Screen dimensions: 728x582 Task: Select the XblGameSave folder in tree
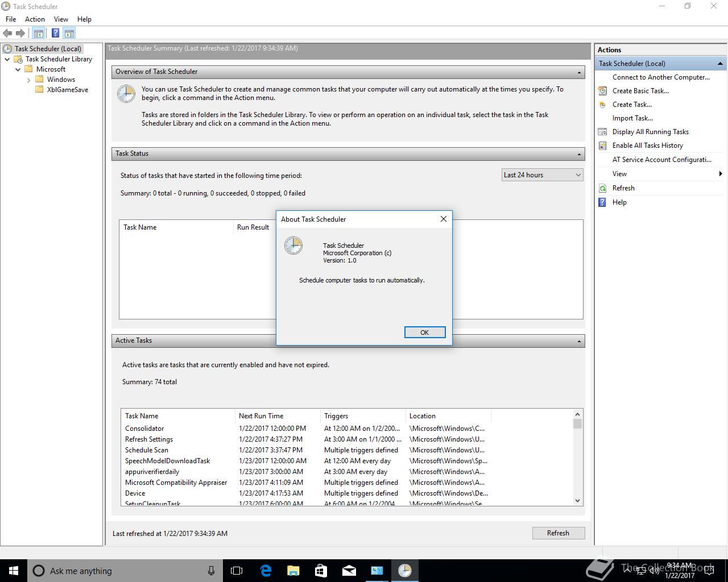pyautogui.click(x=68, y=90)
